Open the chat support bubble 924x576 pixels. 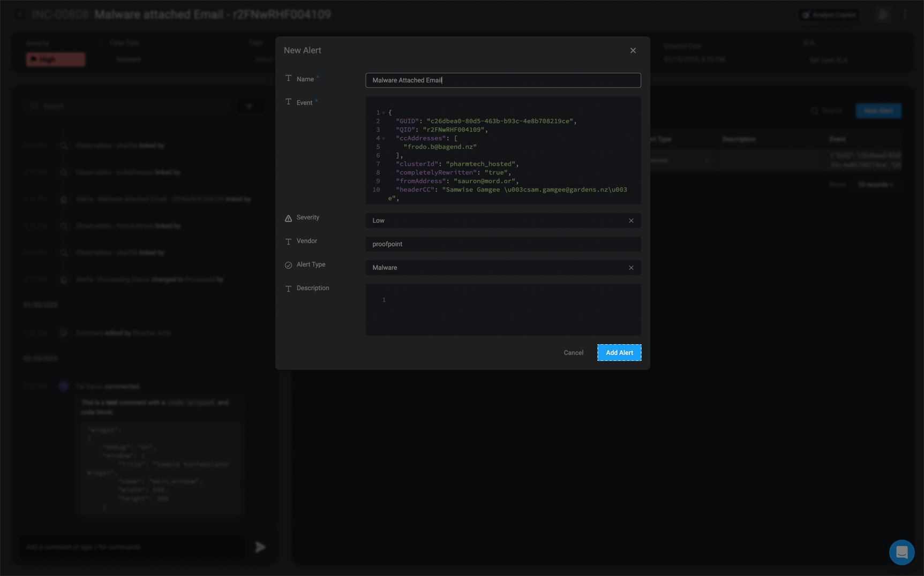pyautogui.click(x=902, y=552)
